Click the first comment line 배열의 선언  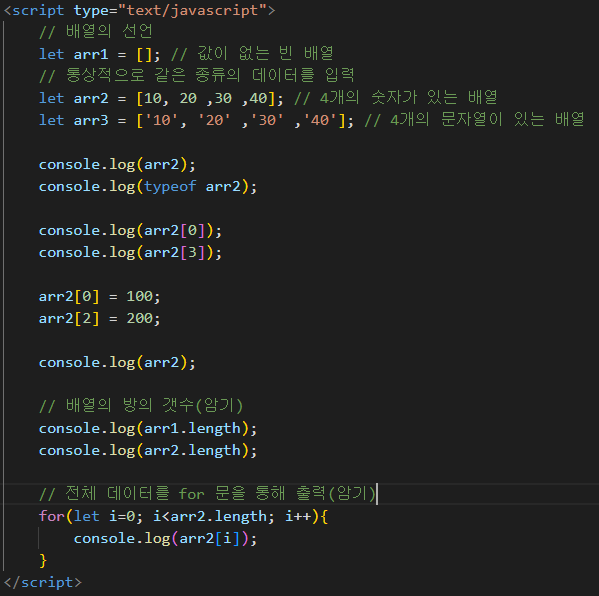96,32
